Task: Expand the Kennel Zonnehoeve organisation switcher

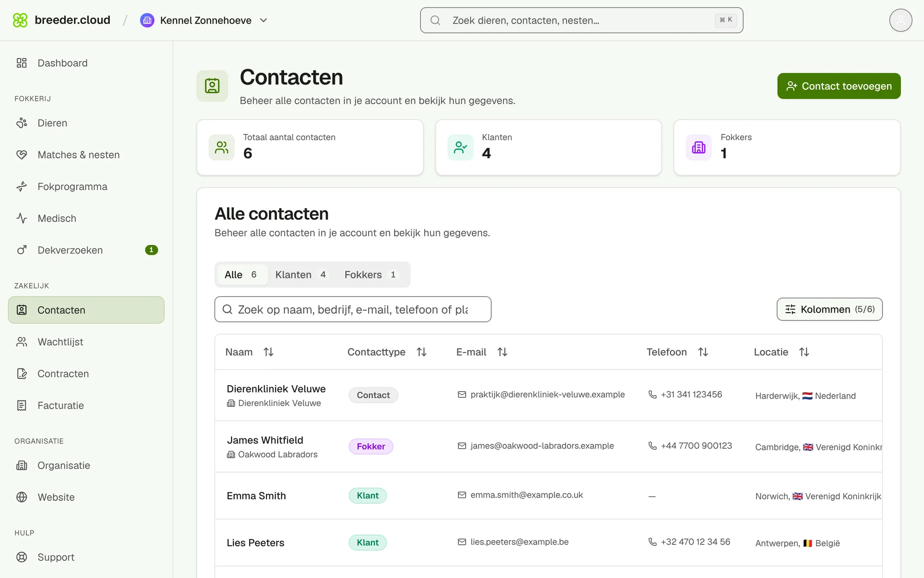Action: 204,20
